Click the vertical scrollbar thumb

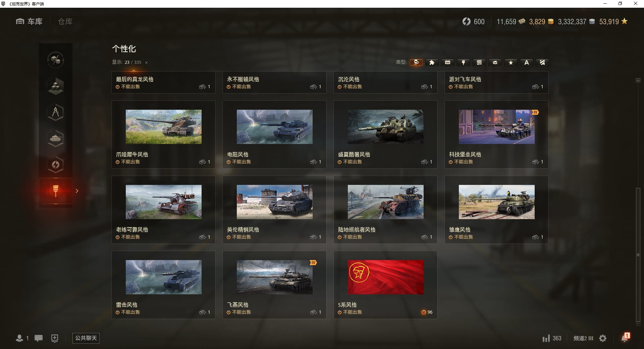coord(638,255)
